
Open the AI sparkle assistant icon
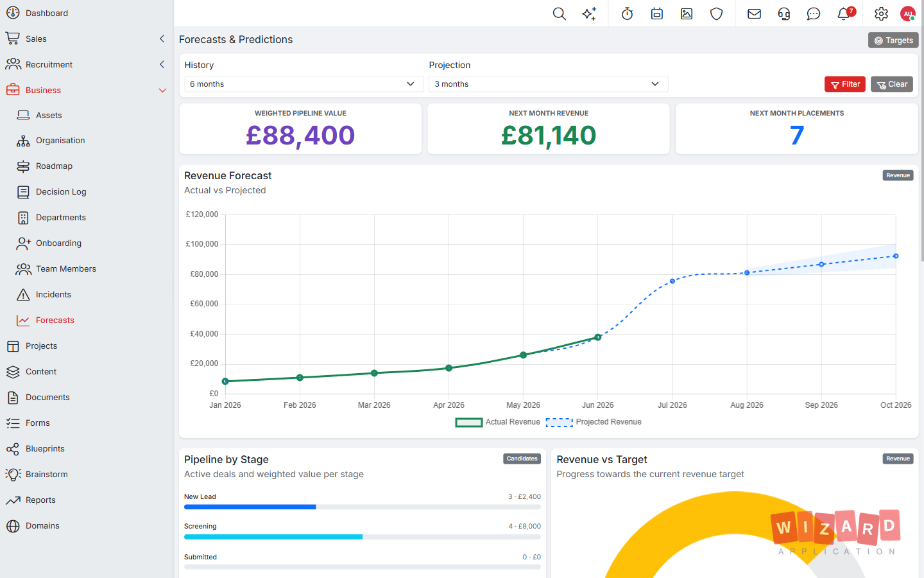pyautogui.click(x=589, y=13)
